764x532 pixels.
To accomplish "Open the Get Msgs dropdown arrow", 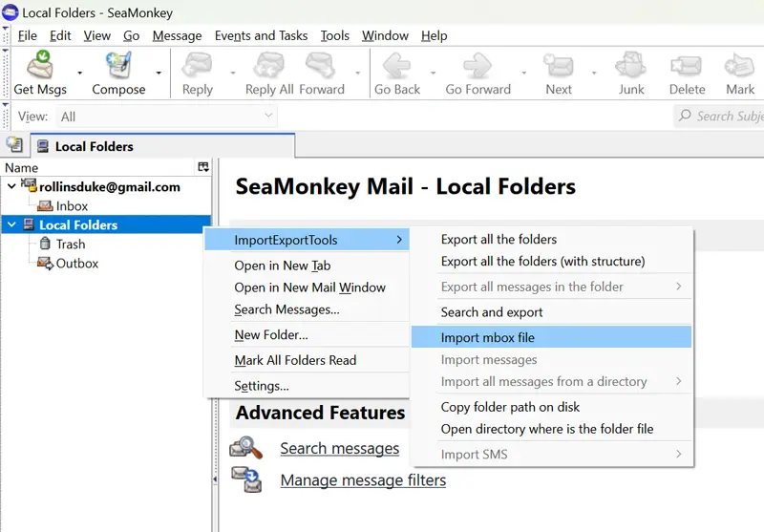I will pos(79,73).
